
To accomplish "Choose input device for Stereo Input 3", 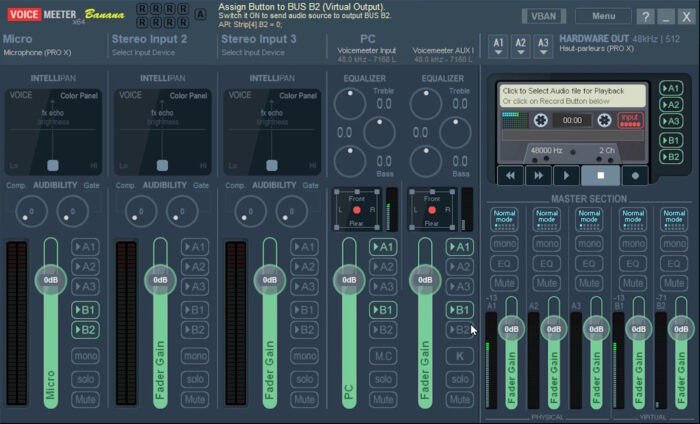I will pos(253,53).
